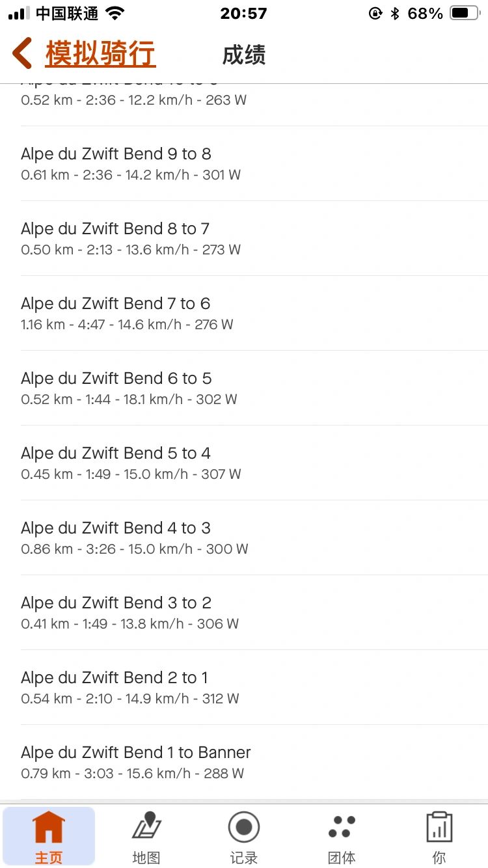Go back via 模拟骑行 link
This screenshot has width=488, height=868.
click(100, 53)
